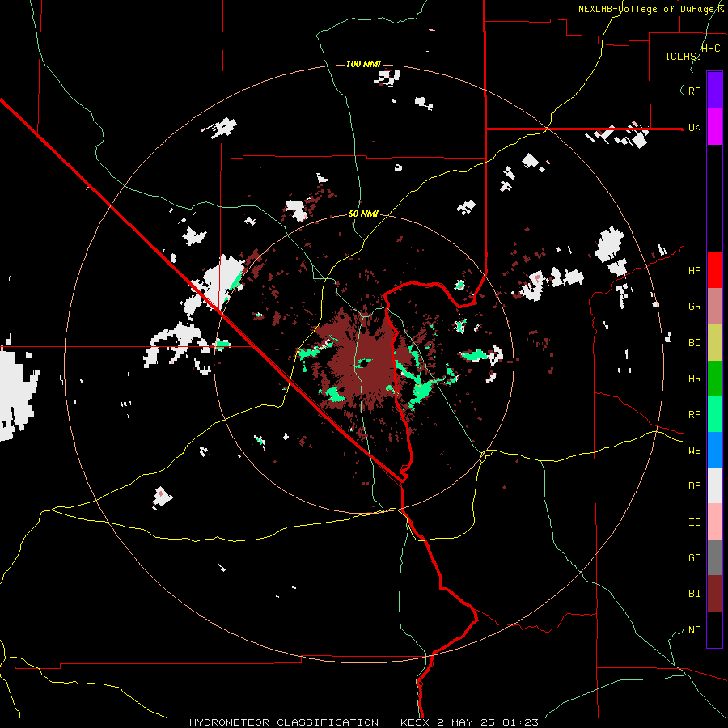Click the BD legend label

pos(694,343)
